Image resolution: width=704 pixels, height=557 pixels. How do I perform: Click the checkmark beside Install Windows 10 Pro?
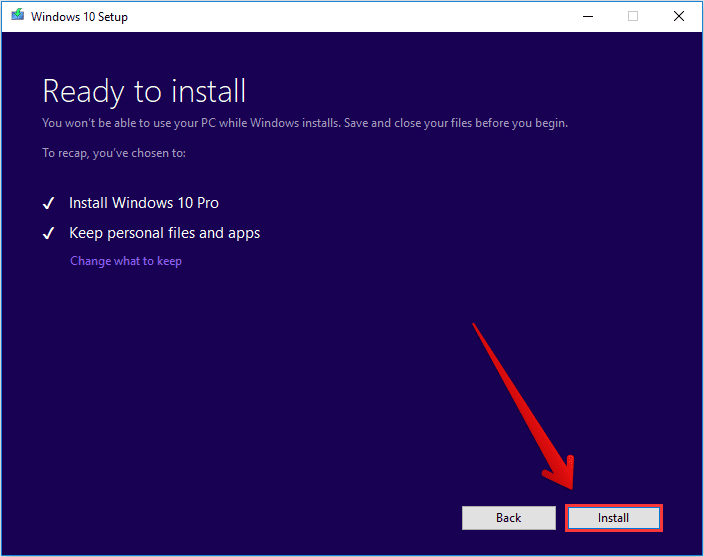48,203
